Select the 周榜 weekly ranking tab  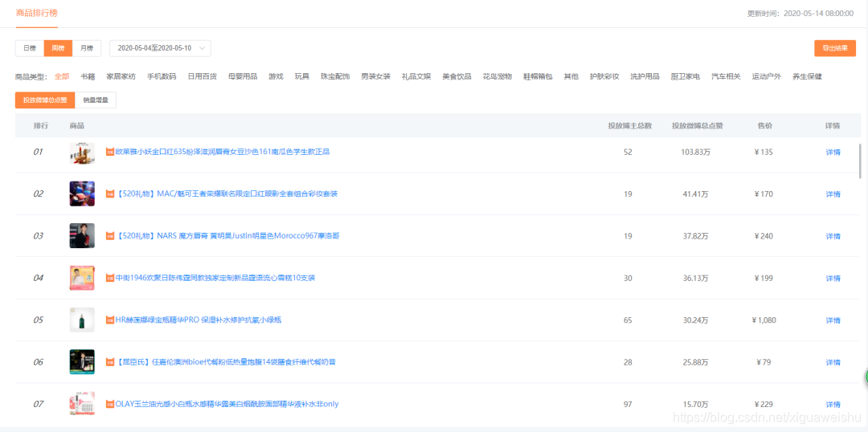58,48
